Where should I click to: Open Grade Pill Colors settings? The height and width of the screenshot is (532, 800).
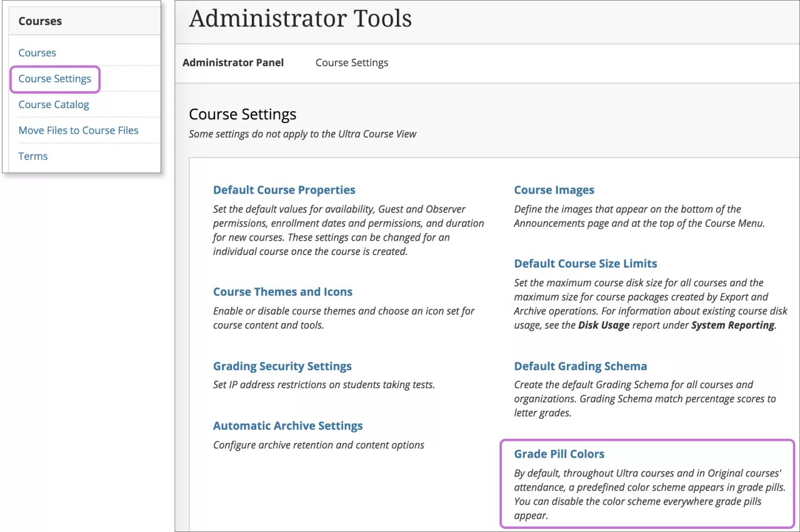559,453
